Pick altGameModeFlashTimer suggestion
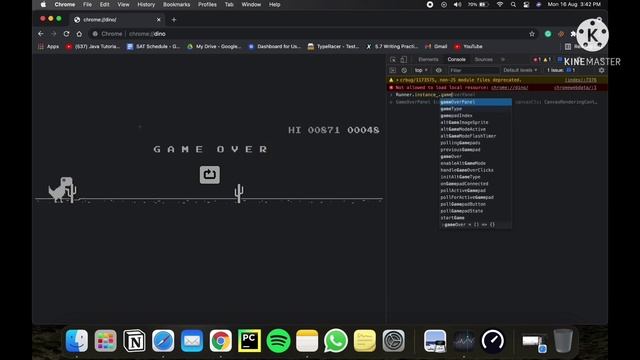The width and height of the screenshot is (640, 360). 476,136
